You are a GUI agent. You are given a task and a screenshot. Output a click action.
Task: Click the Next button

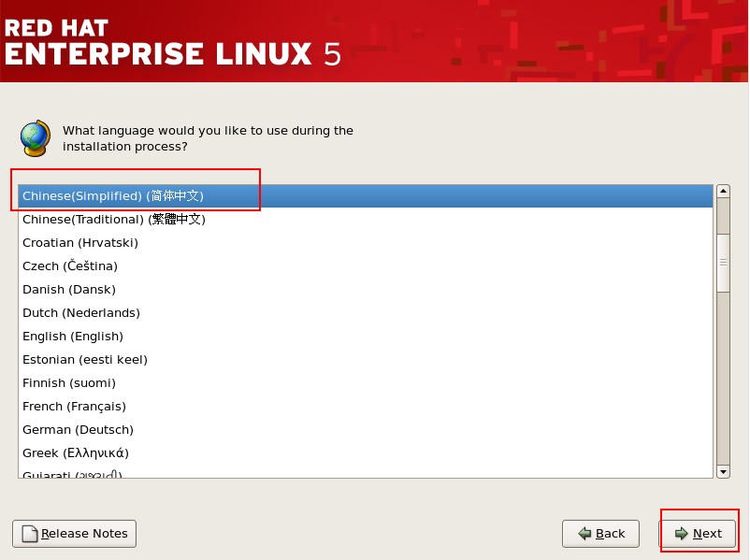[698, 533]
